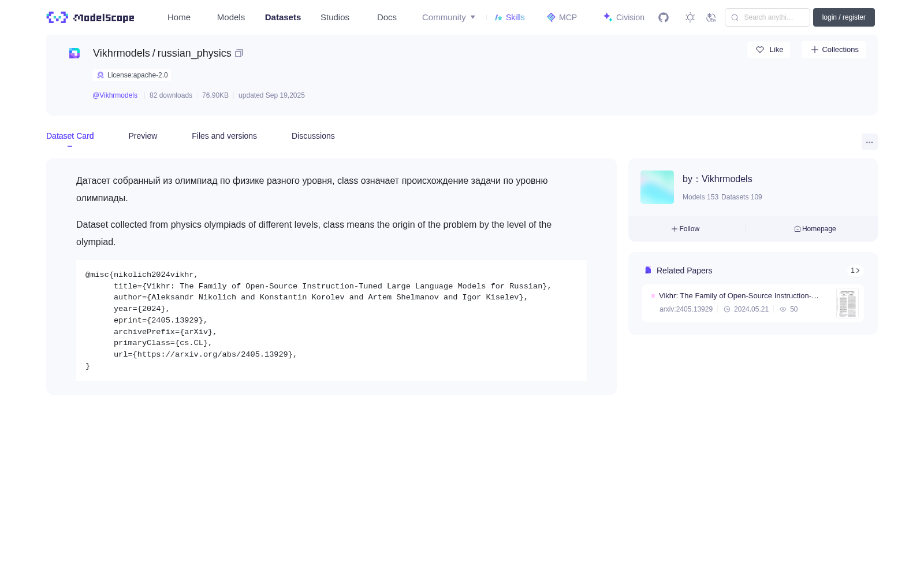Click the Vikhrmodels gradient profile thumbnail
This screenshot has height=578, width=924.
657,187
